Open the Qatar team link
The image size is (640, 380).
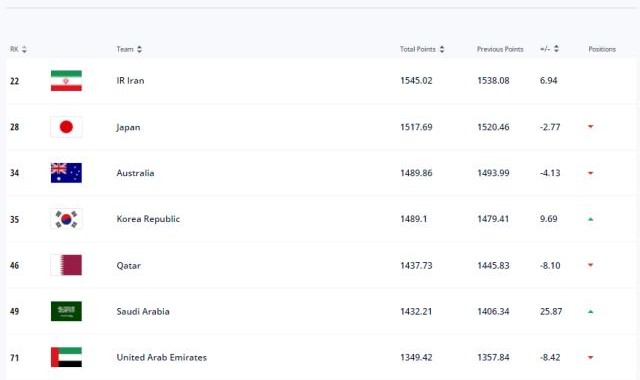click(129, 266)
